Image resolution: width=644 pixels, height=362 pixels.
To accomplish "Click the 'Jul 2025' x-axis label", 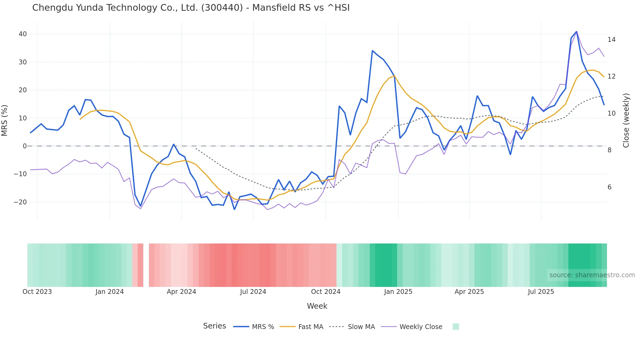I will pyautogui.click(x=541, y=292).
